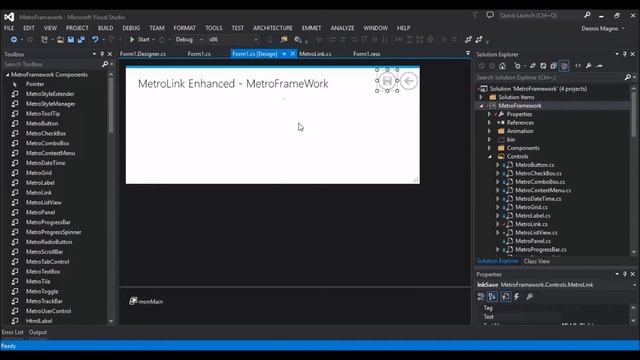Viewport: 640px width, 360px height.
Task: Start debugging with the green Start arrow
Action: click(132, 40)
